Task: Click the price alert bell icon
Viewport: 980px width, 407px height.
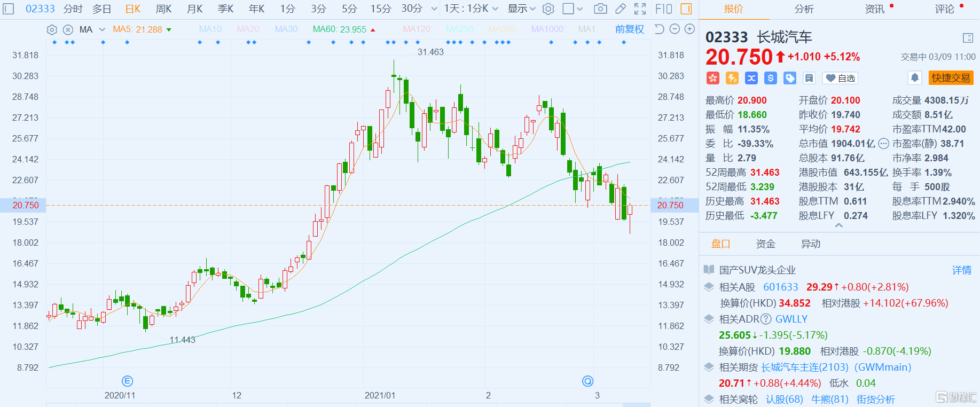Action: 914,78
